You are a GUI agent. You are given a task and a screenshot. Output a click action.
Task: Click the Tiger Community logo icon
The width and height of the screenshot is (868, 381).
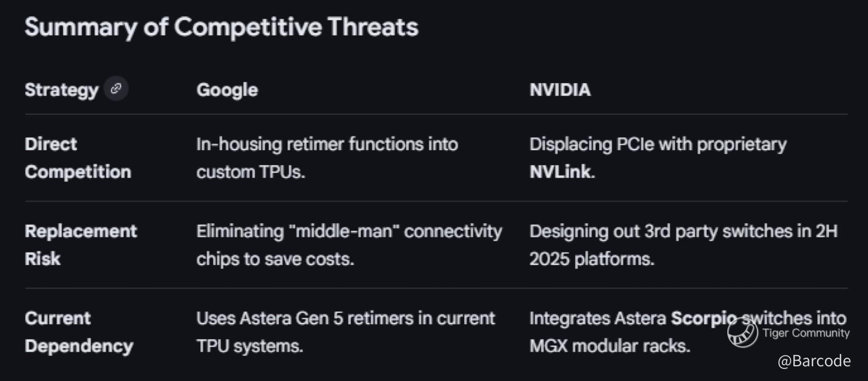pos(742,333)
